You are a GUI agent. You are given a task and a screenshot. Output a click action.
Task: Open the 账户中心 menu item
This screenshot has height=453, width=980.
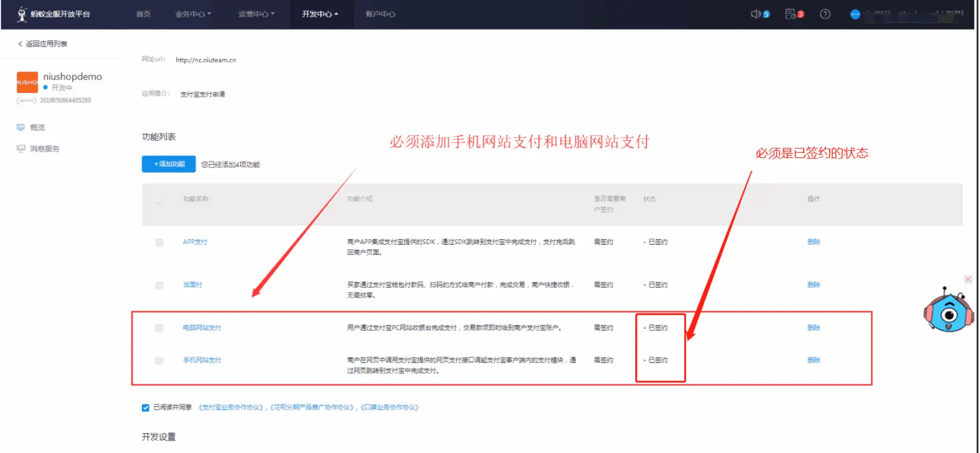point(380,14)
